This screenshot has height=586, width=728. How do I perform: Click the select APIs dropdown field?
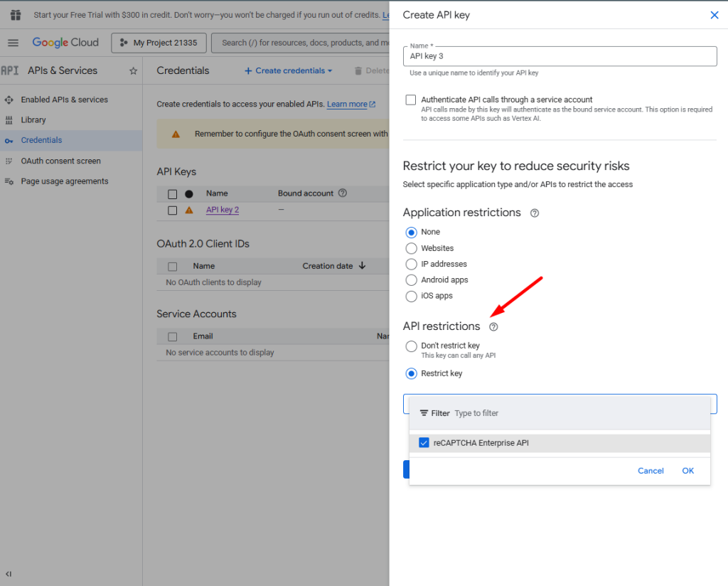(560, 404)
